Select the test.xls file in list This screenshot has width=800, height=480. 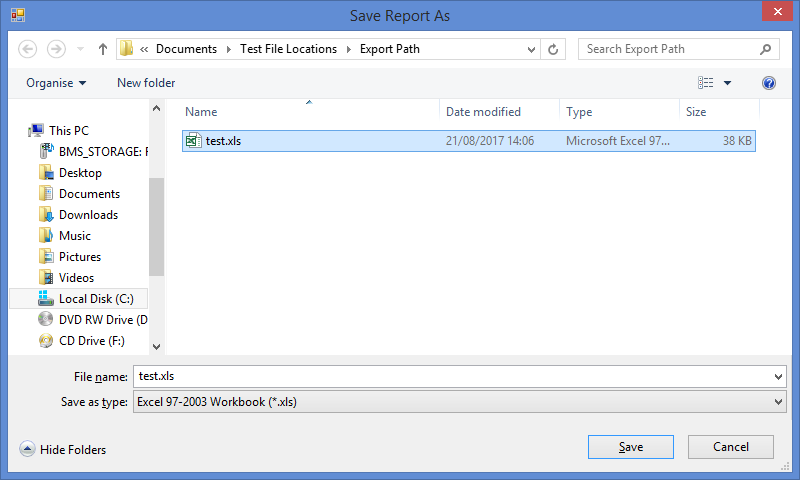pos(223,141)
